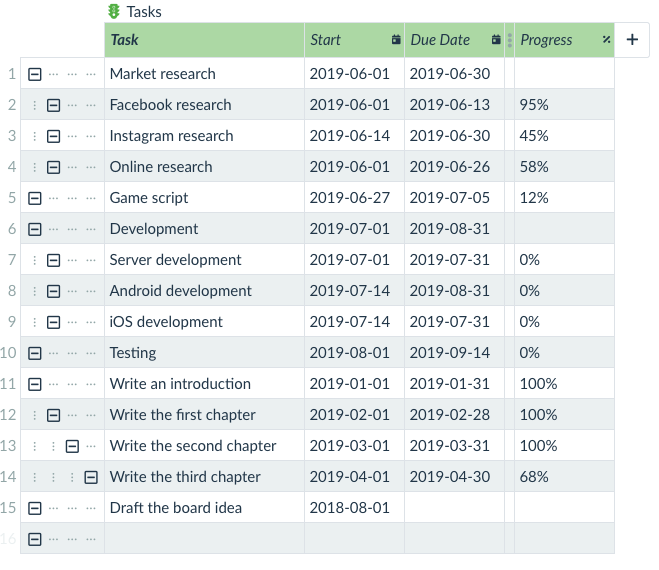Toggle the minus box on the Testing row
659x570 pixels.
coord(35,353)
